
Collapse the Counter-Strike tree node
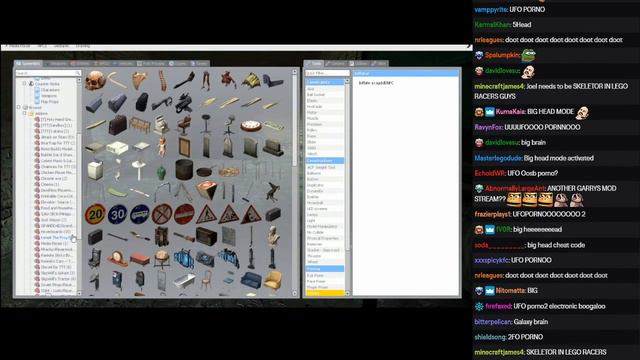click(x=24, y=84)
